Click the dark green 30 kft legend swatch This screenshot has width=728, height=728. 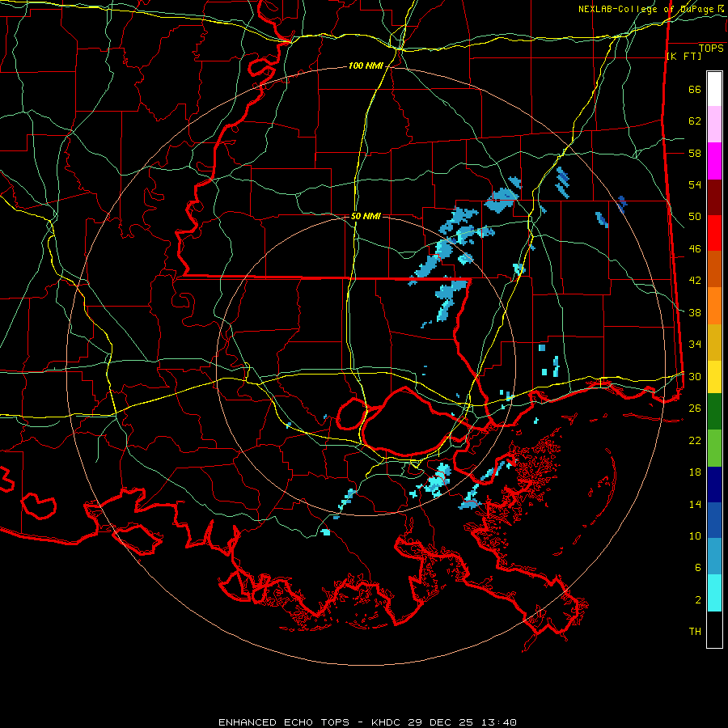[714, 412]
